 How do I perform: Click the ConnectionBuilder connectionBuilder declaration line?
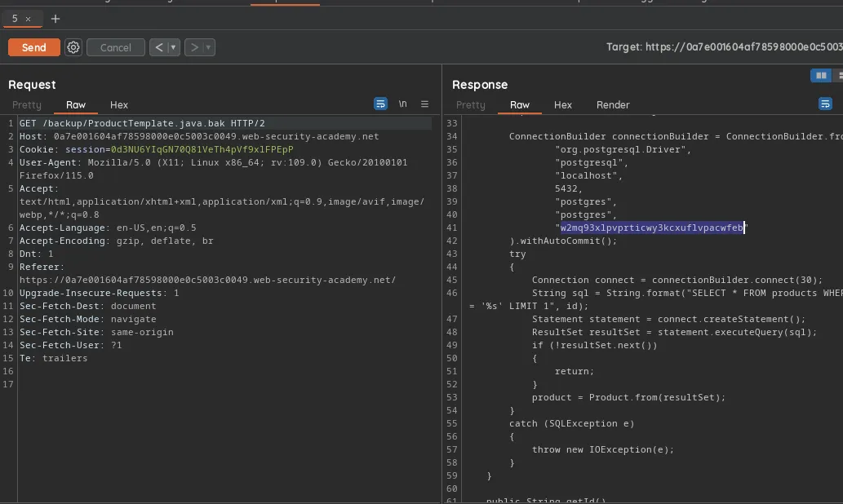[x=676, y=136]
